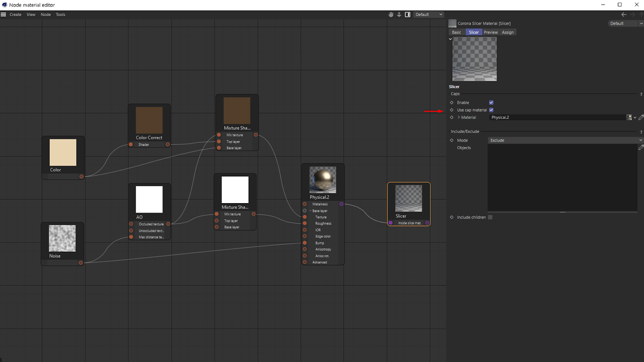Viewport: 644px width, 362px height.
Task: Click the Cinema 4D app icon in title bar
Action: tap(5, 5)
